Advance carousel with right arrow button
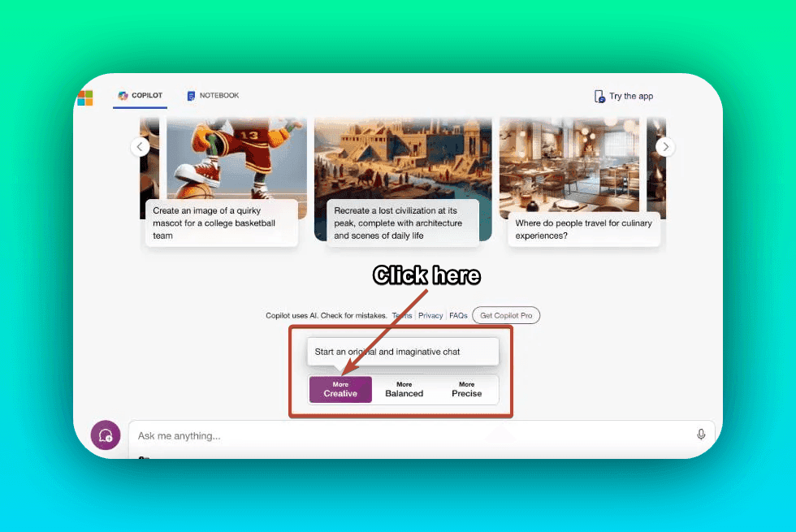The height and width of the screenshot is (532, 796). (665, 147)
